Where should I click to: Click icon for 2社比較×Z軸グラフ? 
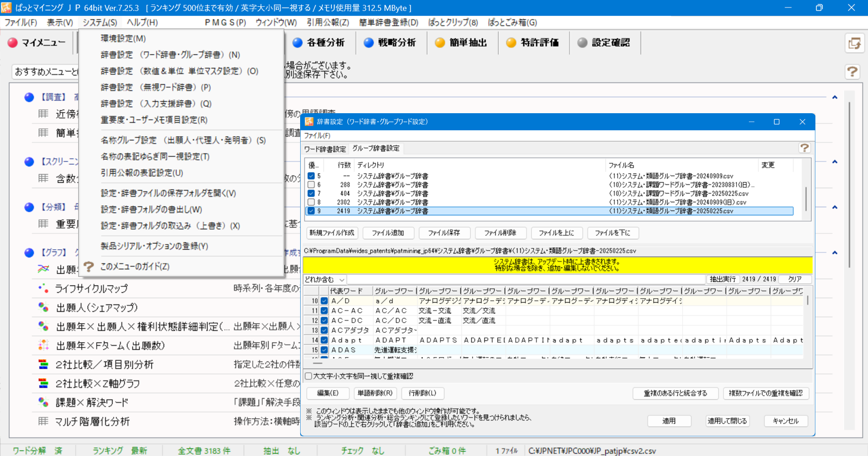tap(43, 383)
